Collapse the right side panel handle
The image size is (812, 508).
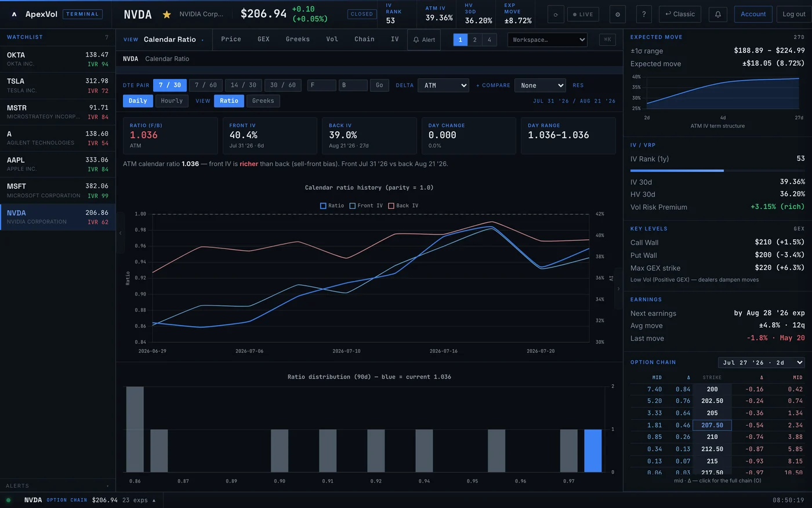click(x=618, y=288)
